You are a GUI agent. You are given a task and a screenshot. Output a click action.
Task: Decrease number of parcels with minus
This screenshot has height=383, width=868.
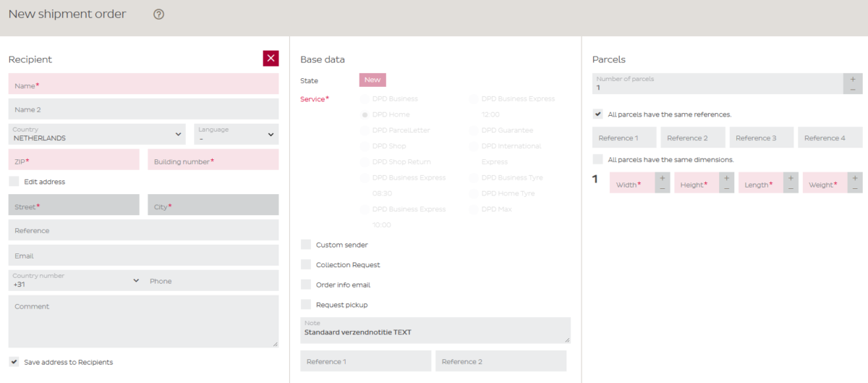tap(853, 89)
